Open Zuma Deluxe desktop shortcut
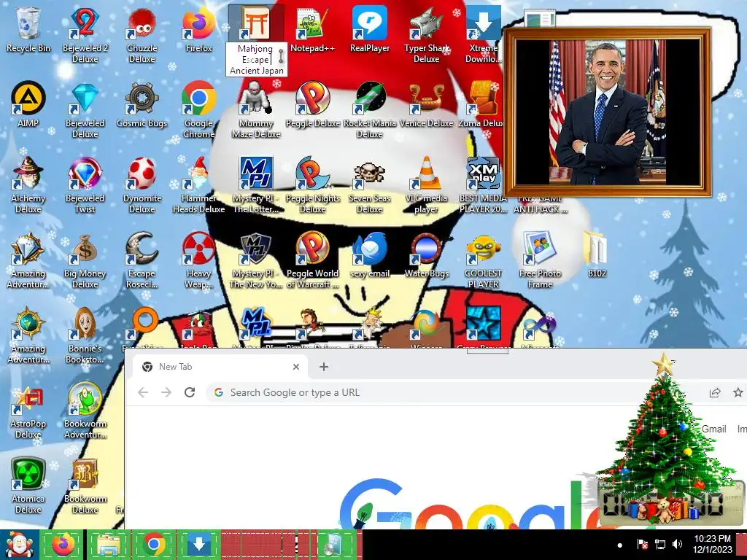The image size is (747, 560). coord(481,105)
